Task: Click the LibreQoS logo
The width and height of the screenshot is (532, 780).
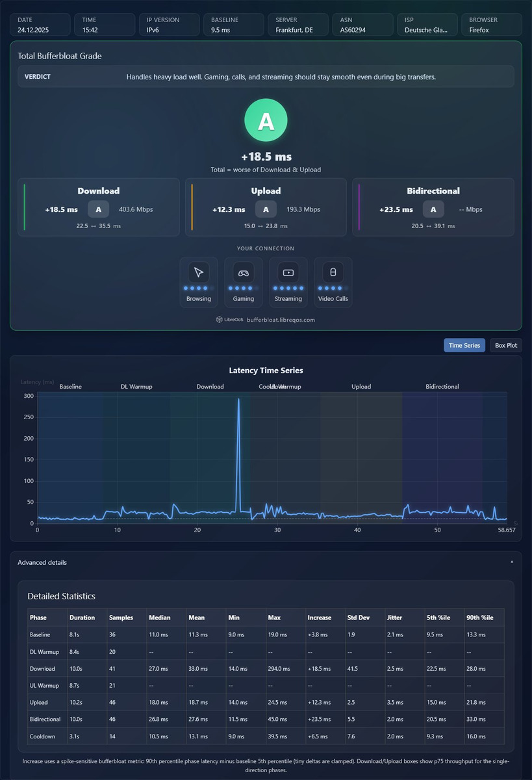Action: coord(229,320)
